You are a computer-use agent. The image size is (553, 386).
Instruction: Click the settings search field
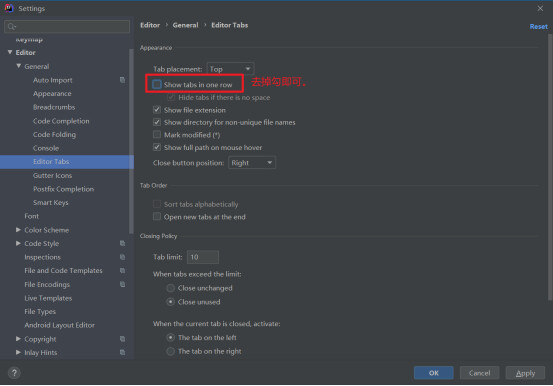[x=67, y=26]
